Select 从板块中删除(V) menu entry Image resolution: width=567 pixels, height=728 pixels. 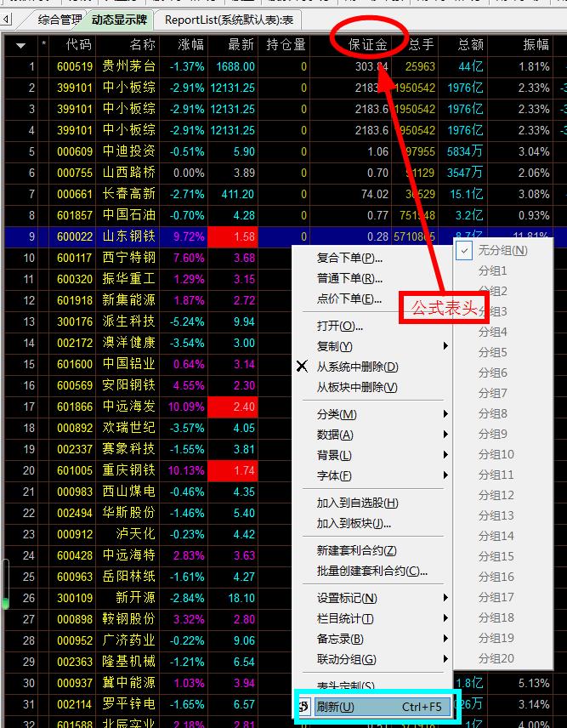(x=357, y=387)
